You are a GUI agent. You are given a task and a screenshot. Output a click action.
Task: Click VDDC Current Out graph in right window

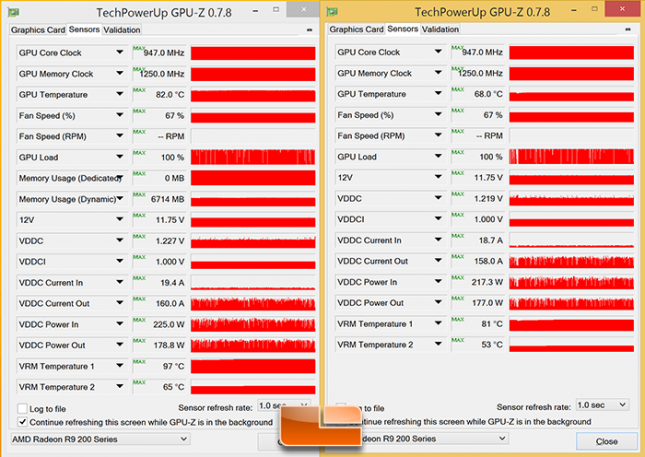[571, 261]
